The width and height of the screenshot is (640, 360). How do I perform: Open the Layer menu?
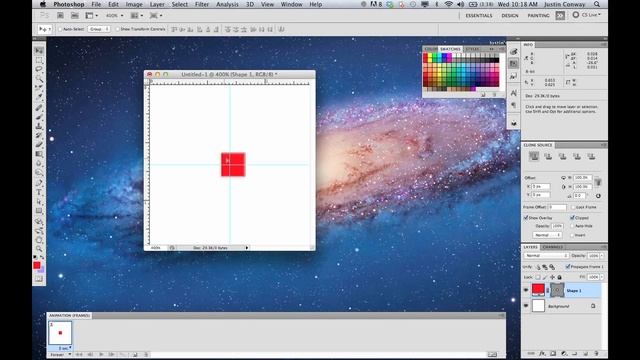tap(157, 4)
